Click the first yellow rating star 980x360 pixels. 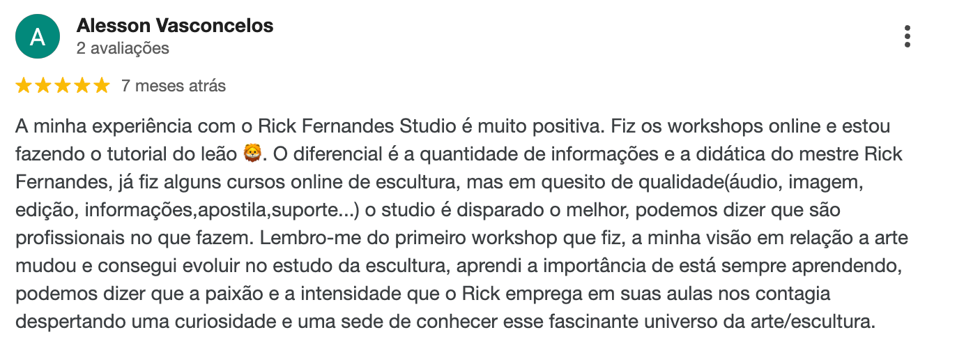24,86
